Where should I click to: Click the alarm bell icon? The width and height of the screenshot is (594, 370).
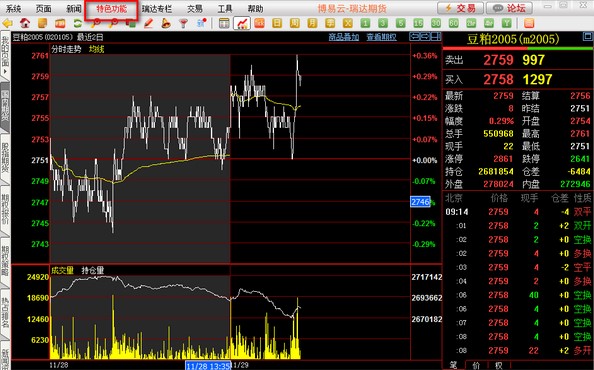(166, 23)
